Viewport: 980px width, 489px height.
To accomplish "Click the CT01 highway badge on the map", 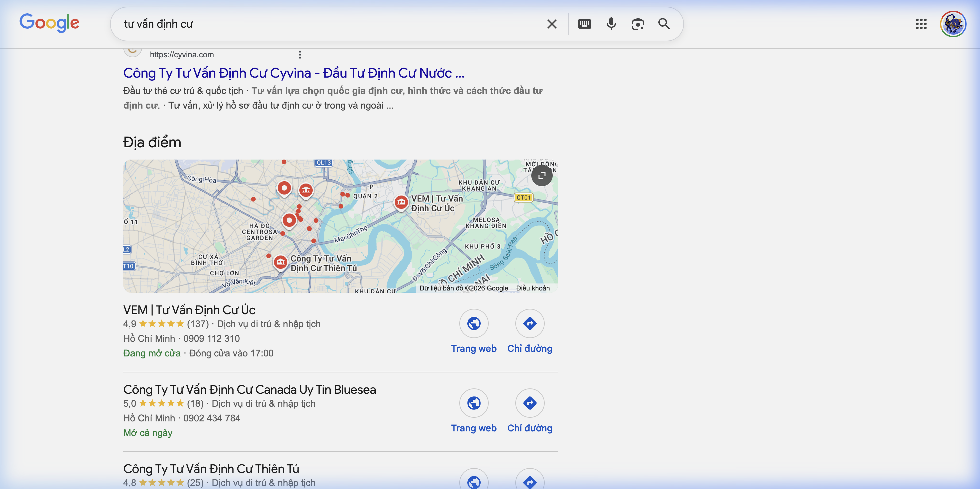I will point(523,197).
